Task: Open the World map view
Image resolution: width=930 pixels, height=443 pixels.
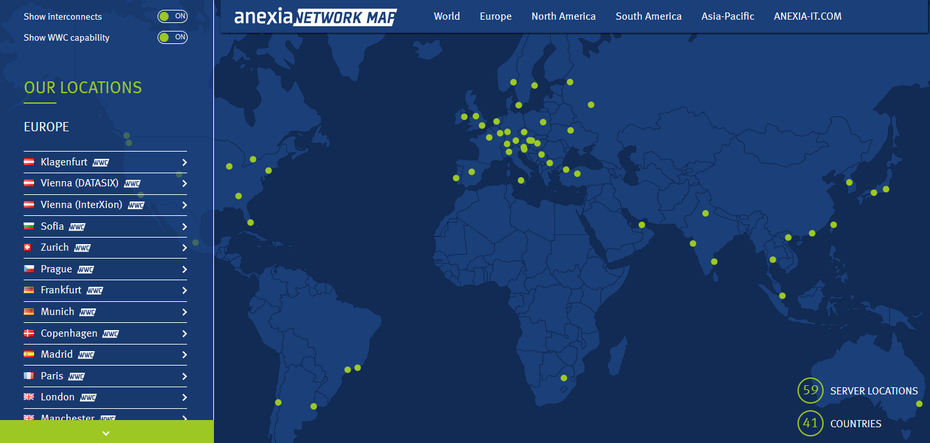Action: pyautogui.click(x=447, y=17)
